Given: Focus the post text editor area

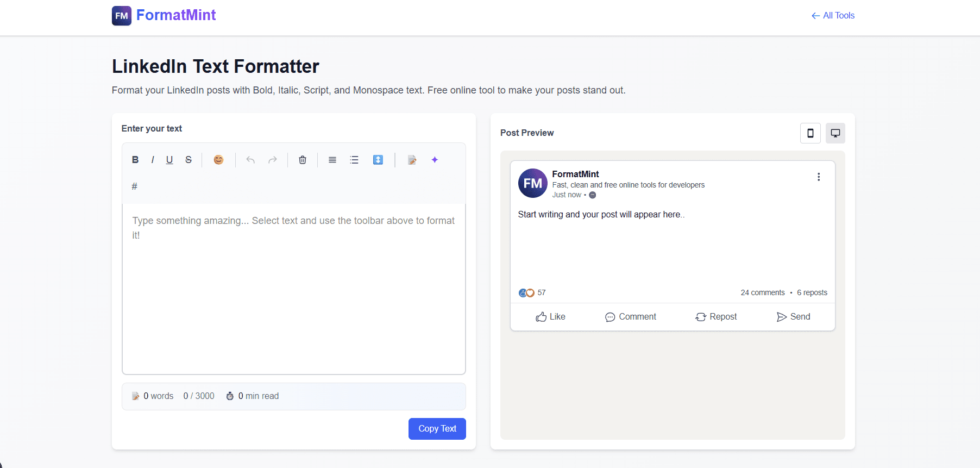Looking at the screenshot, I should [x=294, y=289].
